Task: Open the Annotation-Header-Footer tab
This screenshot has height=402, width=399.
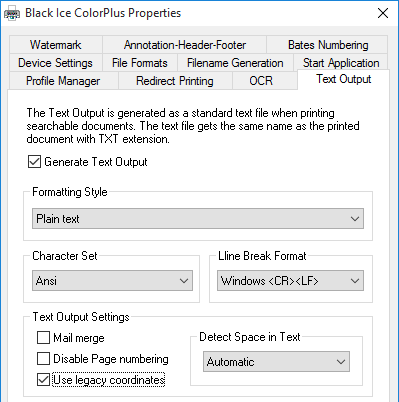Action: pyautogui.click(x=185, y=45)
